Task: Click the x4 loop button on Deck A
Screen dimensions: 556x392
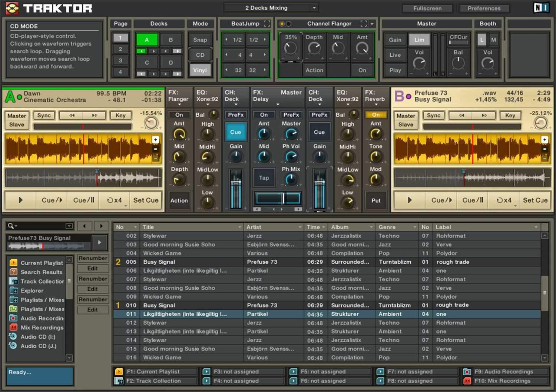Action: (x=115, y=200)
